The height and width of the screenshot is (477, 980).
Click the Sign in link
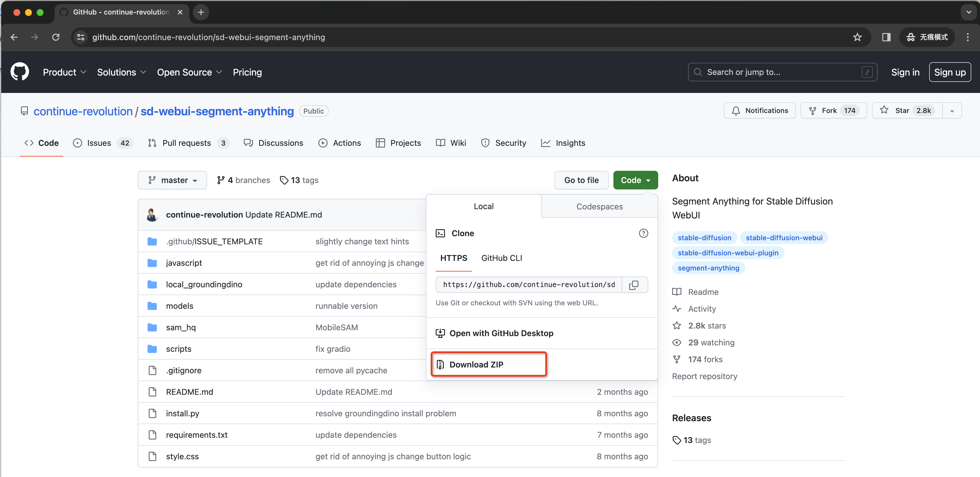coord(905,72)
